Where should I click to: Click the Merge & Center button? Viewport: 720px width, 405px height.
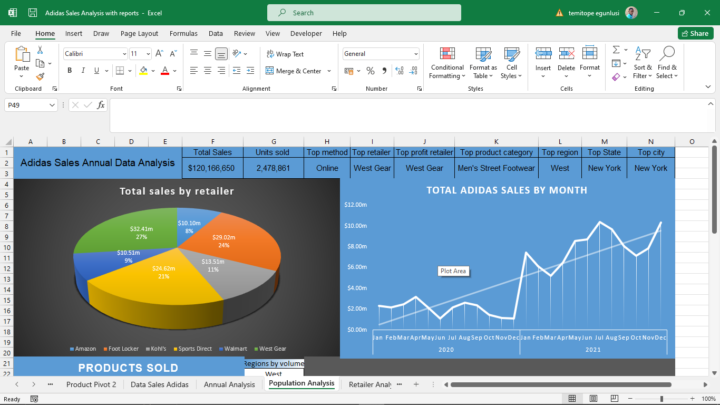[x=294, y=71]
